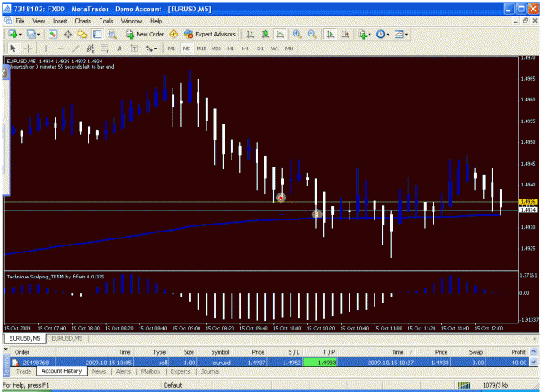Select the Vertical Line drawing tool
Viewport: 542px width, 392px height.
(46, 49)
